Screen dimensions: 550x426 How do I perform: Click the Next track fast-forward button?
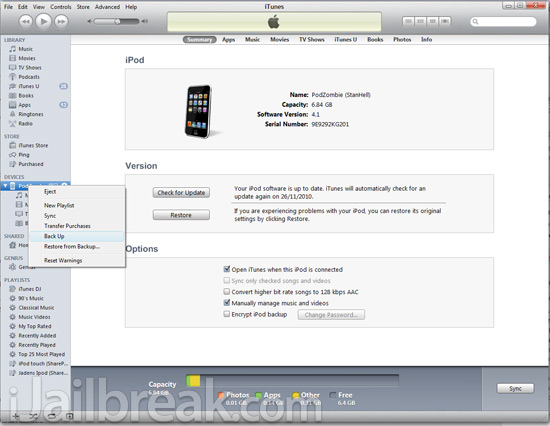click(61, 21)
